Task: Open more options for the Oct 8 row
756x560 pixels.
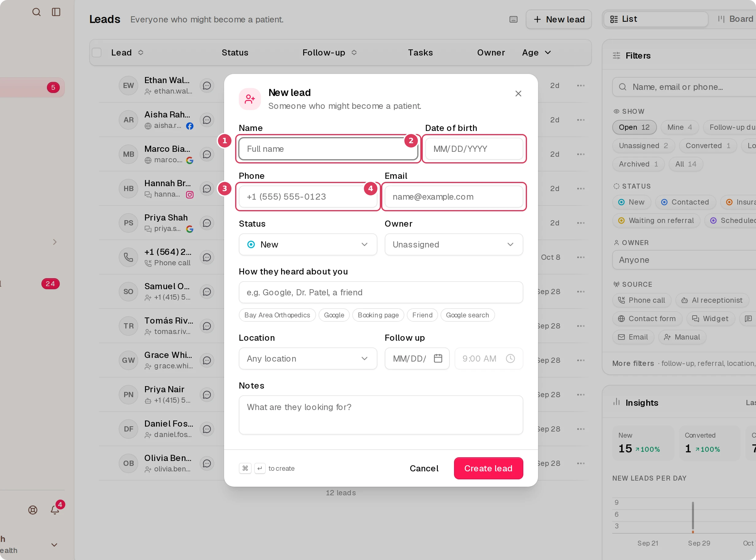Action: click(x=581, y=257)
